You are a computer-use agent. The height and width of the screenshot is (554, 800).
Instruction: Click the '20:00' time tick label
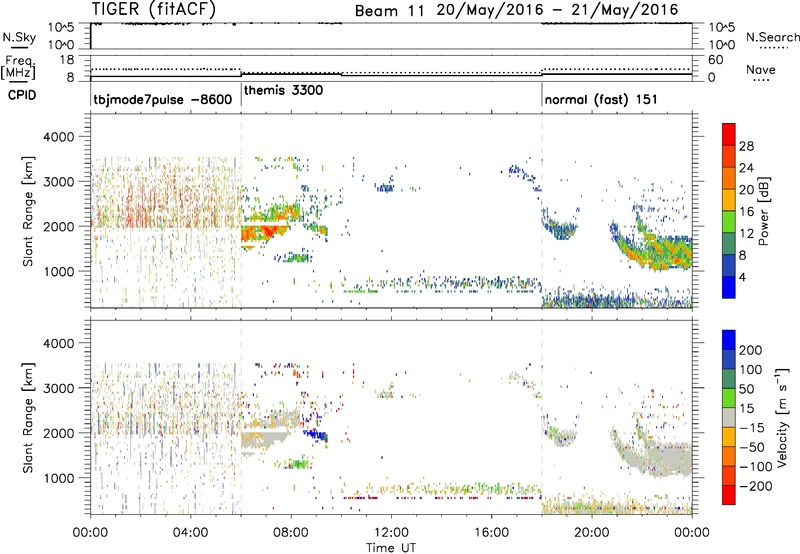(592, 533)
